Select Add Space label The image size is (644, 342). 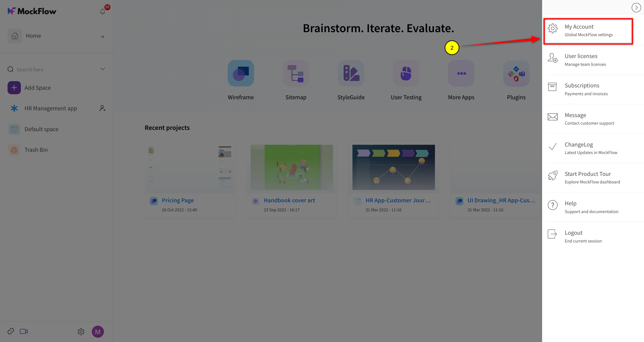pyautogui.click(x=38, y=88)
